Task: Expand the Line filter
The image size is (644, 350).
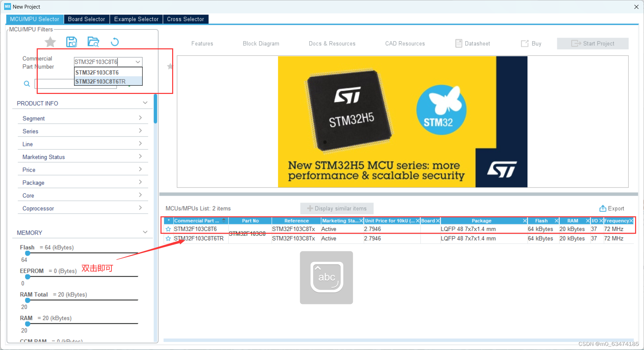Action: tap(140, 144)
